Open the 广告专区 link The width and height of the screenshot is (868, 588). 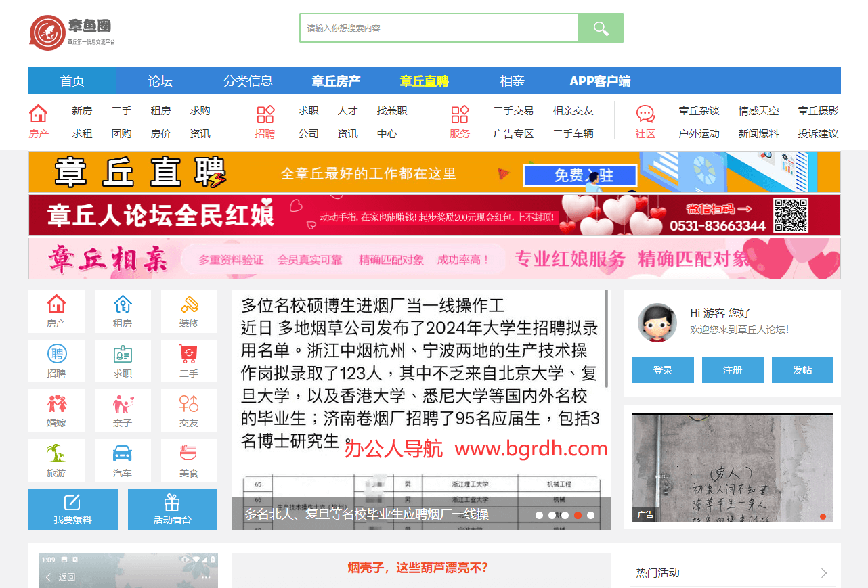pos(513,134)
